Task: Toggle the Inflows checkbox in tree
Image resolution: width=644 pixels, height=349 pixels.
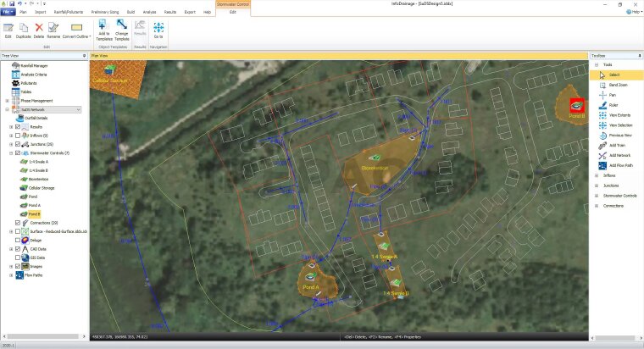Action: click(18, 136)
